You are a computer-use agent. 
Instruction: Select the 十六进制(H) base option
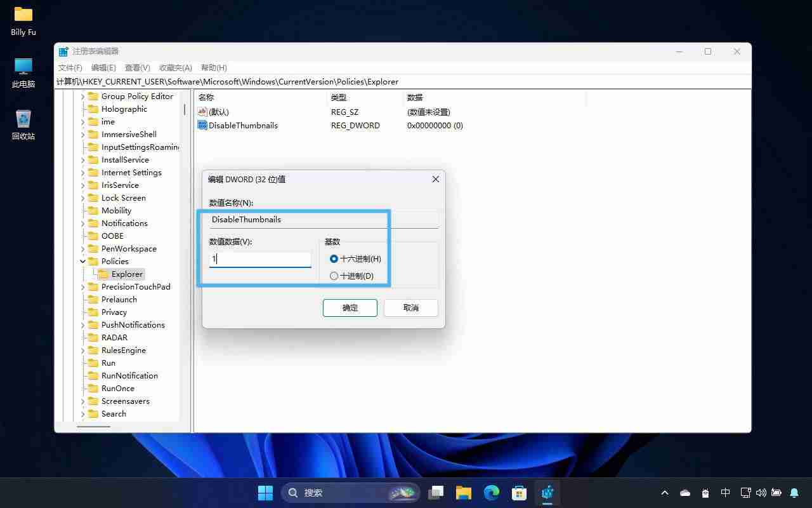(334, 258)
